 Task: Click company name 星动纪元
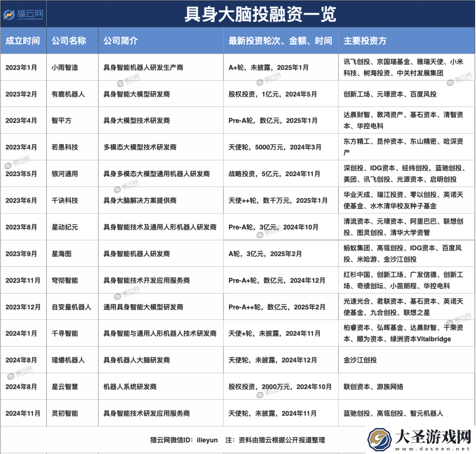pos(65,227)
